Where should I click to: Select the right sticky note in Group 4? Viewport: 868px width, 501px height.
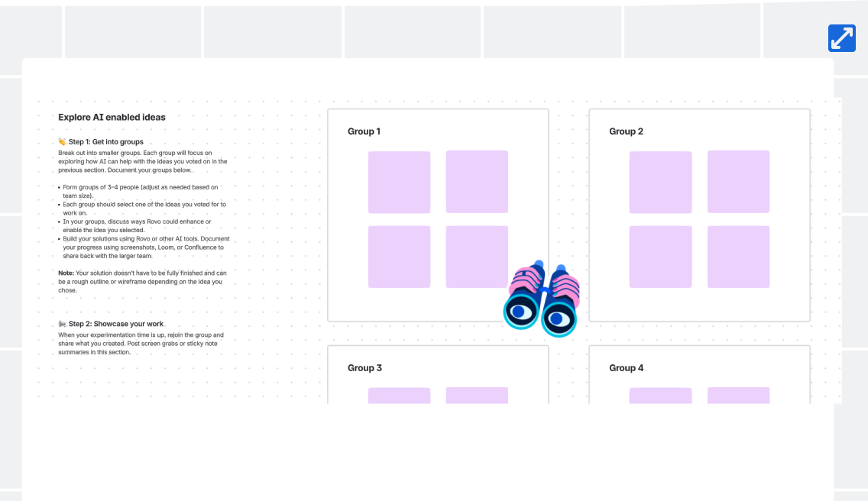click(738, 395)
